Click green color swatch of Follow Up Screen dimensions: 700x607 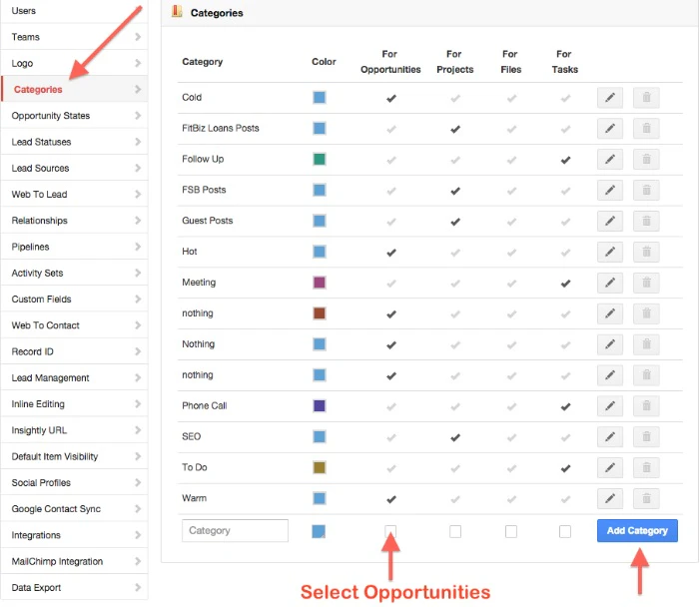320,159
